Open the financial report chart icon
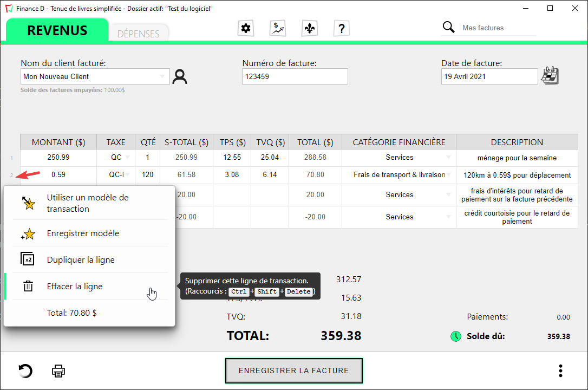This screenshot has width=588, height=390. coord(278,28)
